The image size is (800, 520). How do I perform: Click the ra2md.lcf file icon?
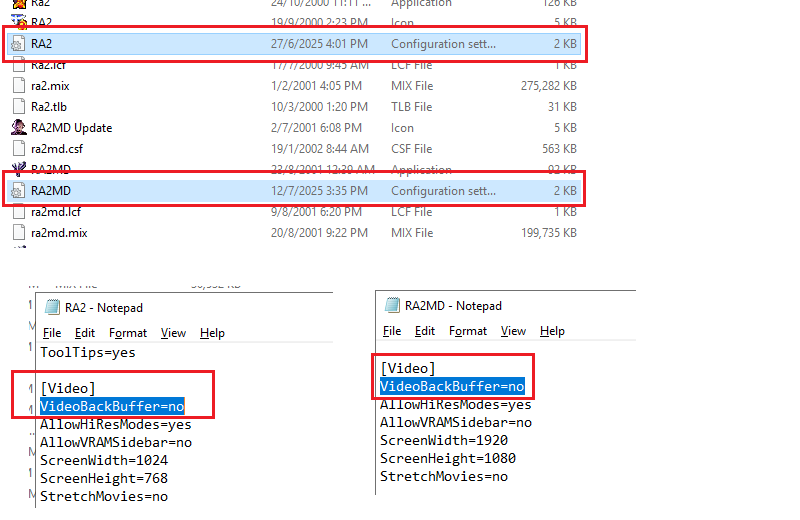[18, 212]
